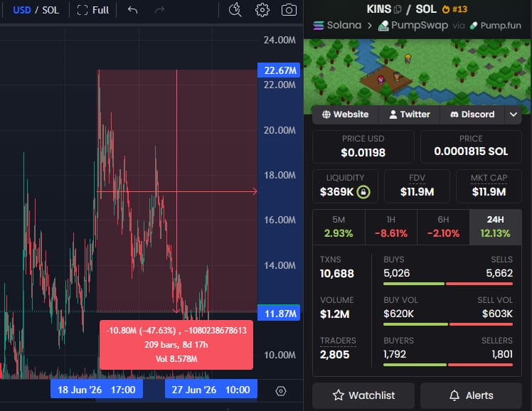Screen dimensions: 532x411
Task: Expand more social links chevron
Action: click(x=514, y=114)
